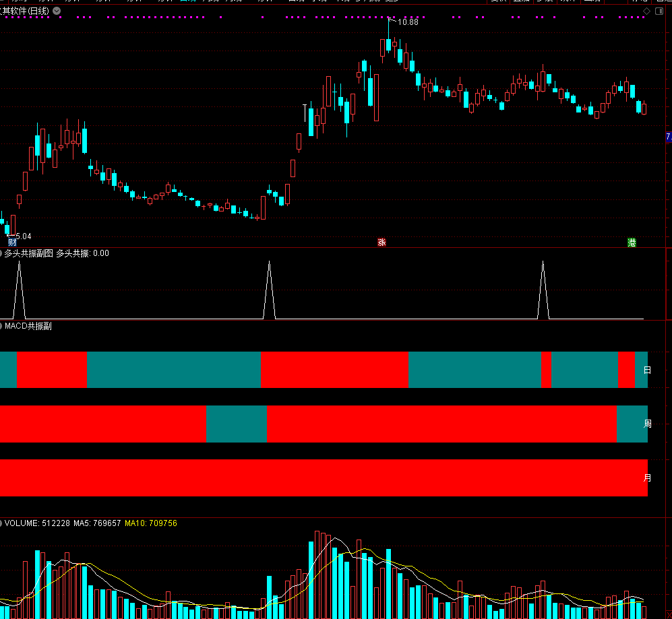Click the 10.88 high price label
This screenshot has height=619, width=672.
click(x=408, y=22)
